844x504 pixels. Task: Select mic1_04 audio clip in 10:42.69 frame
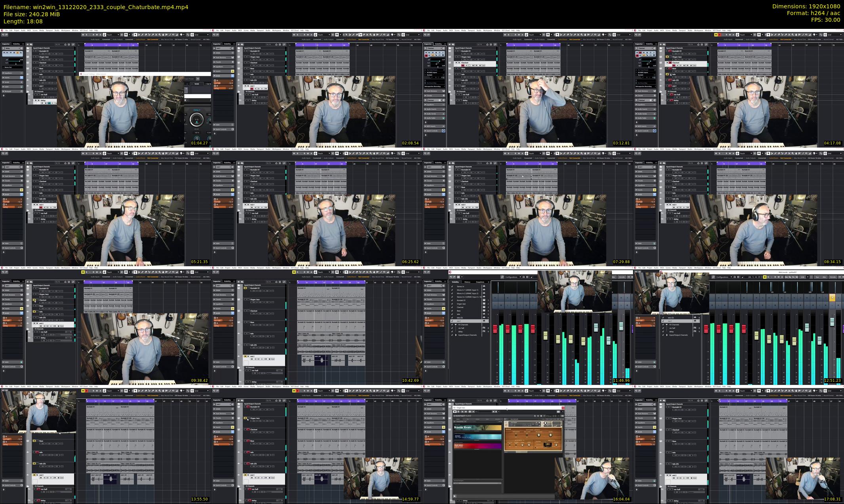pyautogui.click(x=321, y=360)
